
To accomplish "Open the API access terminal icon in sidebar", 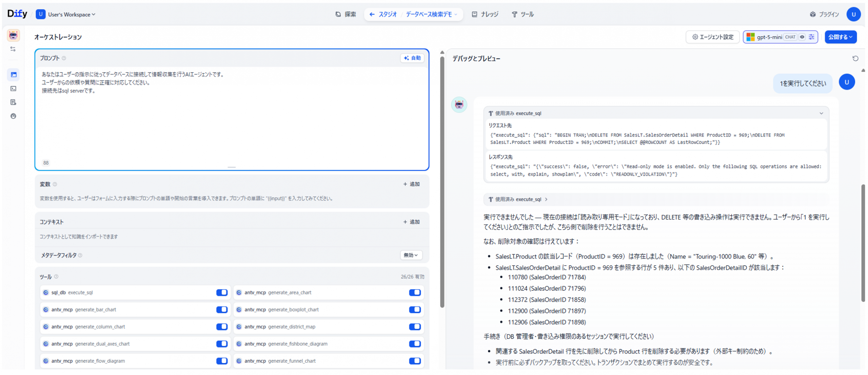I will tap(14, 88).
